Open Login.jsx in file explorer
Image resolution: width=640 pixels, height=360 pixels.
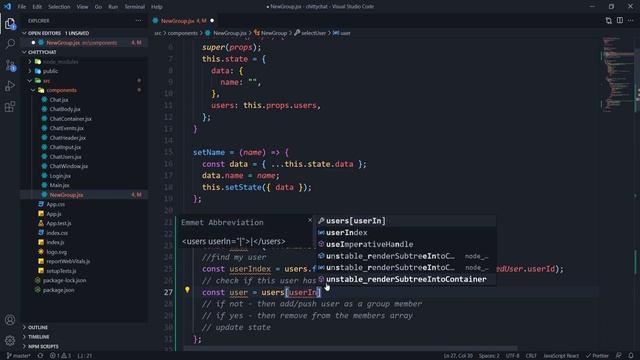pyautogui.click(x=60, y=176)
